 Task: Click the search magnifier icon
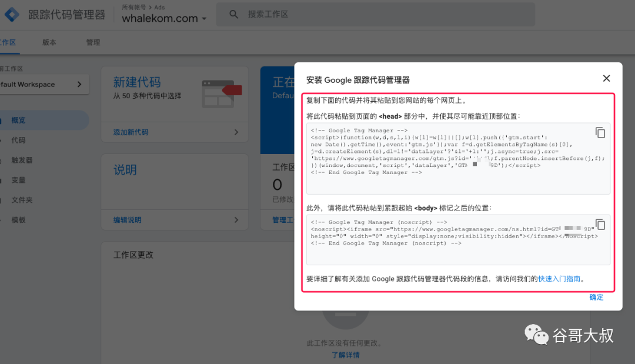[234, 14]
